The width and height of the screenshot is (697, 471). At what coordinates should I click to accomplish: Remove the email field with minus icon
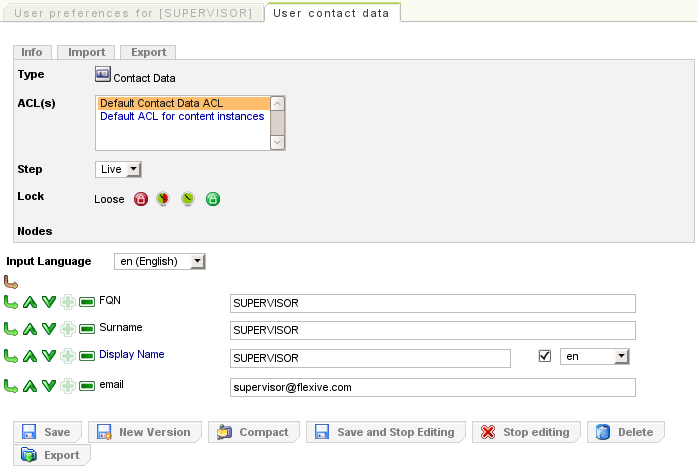click(87, 386)
